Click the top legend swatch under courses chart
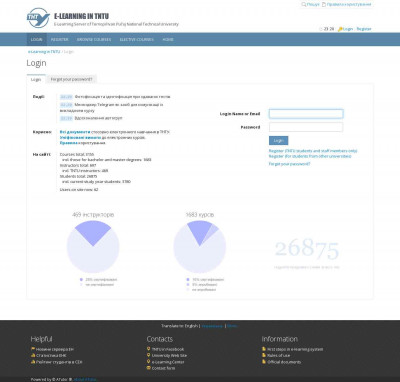The height and width of the screenshot is (382, 400). pyautogui.click(x=188, y=280)
